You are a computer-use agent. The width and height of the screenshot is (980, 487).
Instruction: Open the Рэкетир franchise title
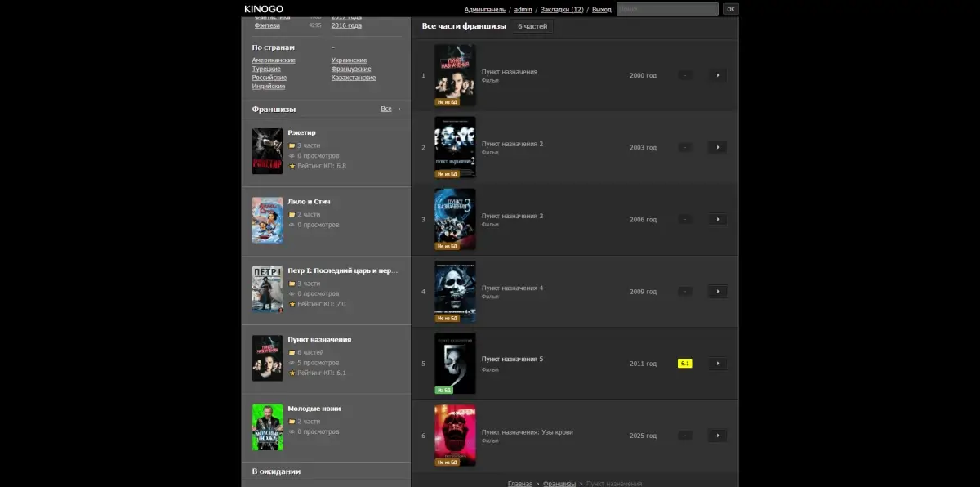[301, 132]
